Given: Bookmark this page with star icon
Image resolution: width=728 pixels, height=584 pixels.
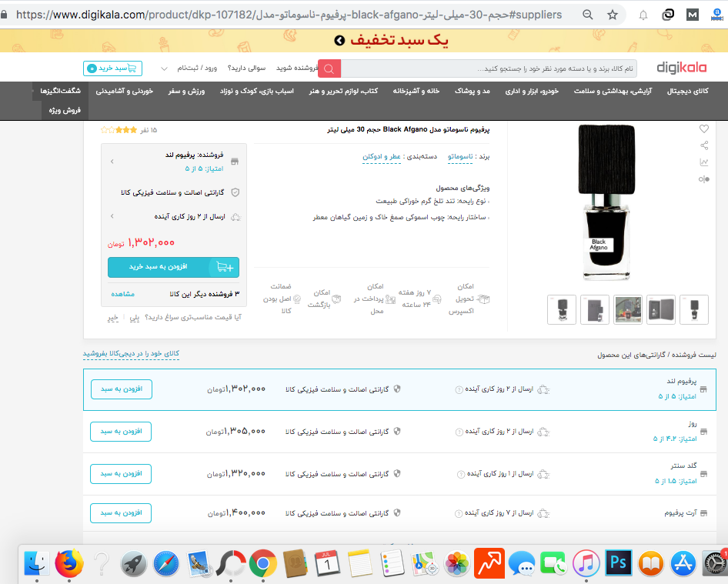Looking at the screenshot, I should [x=613, y=15].
